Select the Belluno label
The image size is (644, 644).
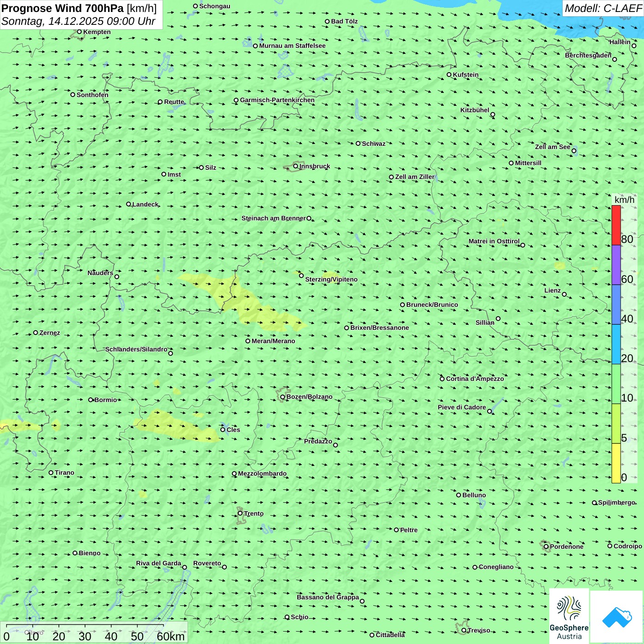coord(474,495)
